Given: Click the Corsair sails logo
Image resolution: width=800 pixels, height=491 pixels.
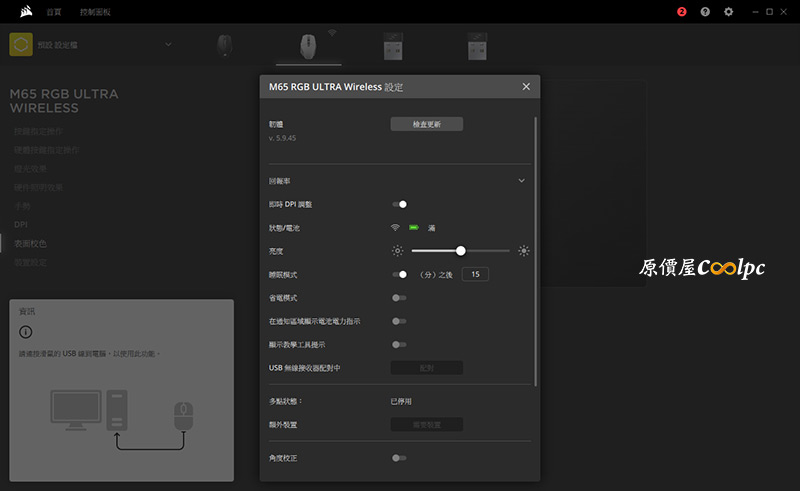Looking at the screenshot, I should 26,11.
